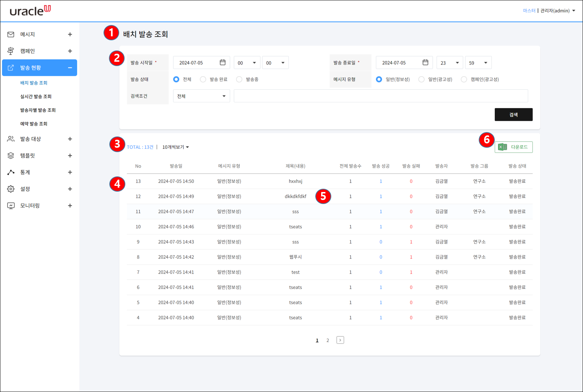Click the 발송 시작일 date field
The width and height of the screenshot is (583, 392).
click(202, 63)
